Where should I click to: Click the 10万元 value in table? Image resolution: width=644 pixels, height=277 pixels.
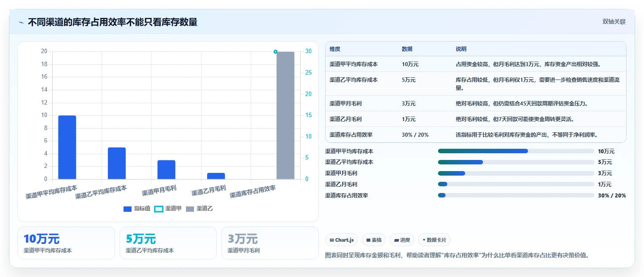point(410,64)
